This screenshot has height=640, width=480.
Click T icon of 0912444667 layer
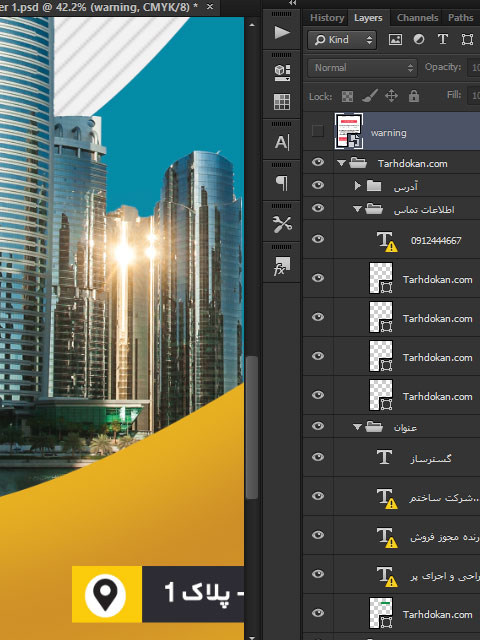click(386, 241)
